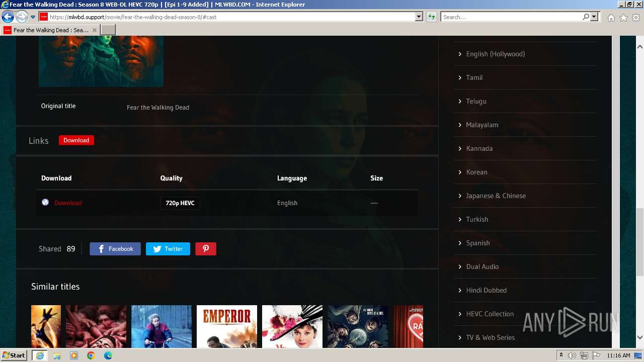This screenshot has width=644, height=362.
Task: Open Favorites star icon
Action: coord(623,18)
